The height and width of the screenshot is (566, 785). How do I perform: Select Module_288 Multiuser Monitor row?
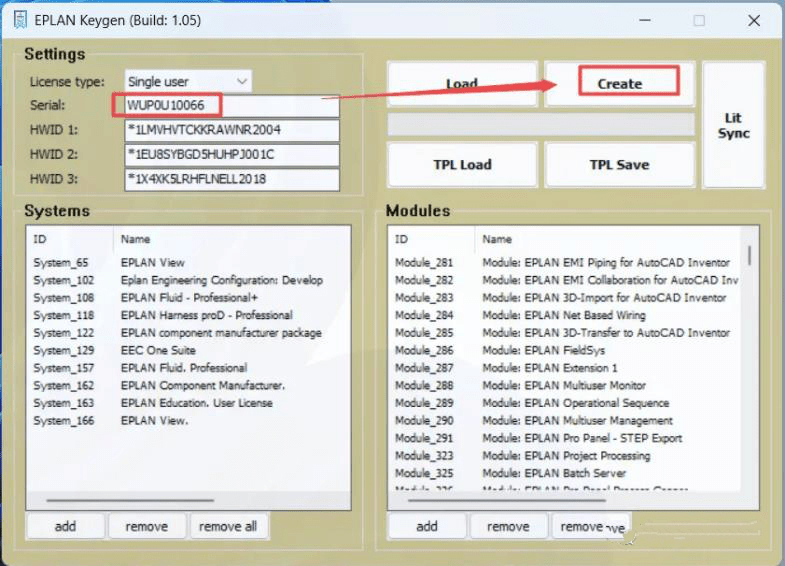pyautogui.click(x=566, y=385)
